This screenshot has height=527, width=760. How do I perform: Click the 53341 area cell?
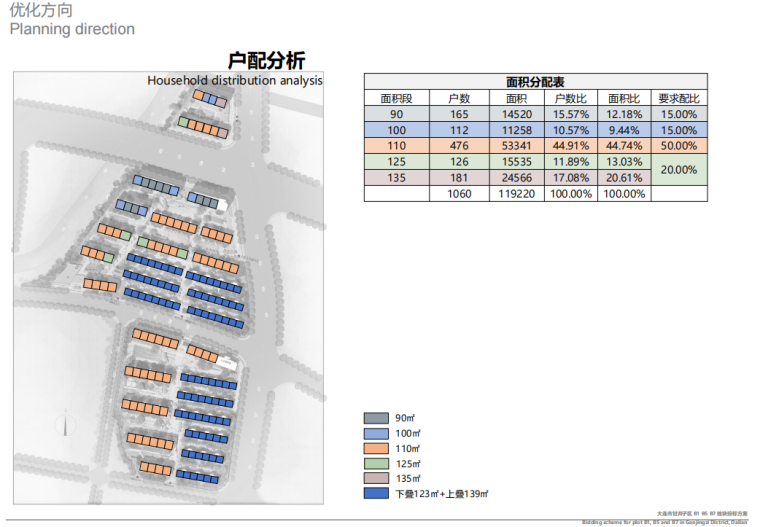[515, 146]
